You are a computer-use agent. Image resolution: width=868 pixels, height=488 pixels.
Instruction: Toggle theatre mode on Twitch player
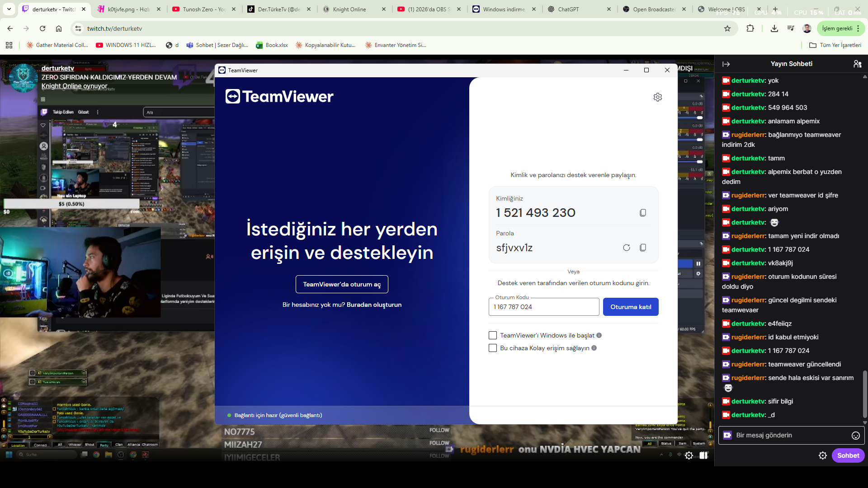[x=703, y=455]
